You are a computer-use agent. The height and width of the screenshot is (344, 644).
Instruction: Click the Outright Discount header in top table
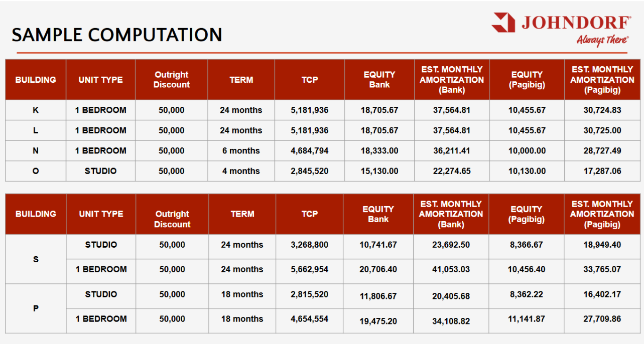tap(171, 80)
